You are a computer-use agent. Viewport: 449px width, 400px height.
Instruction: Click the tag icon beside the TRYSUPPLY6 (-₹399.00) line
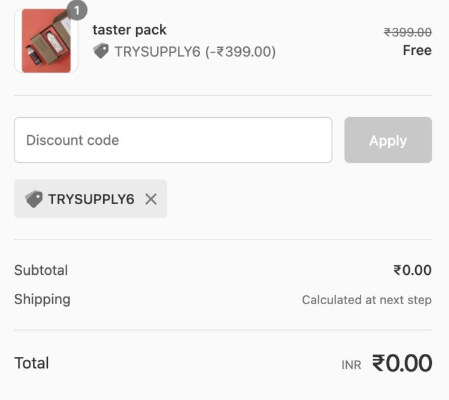tap(101, 51)
